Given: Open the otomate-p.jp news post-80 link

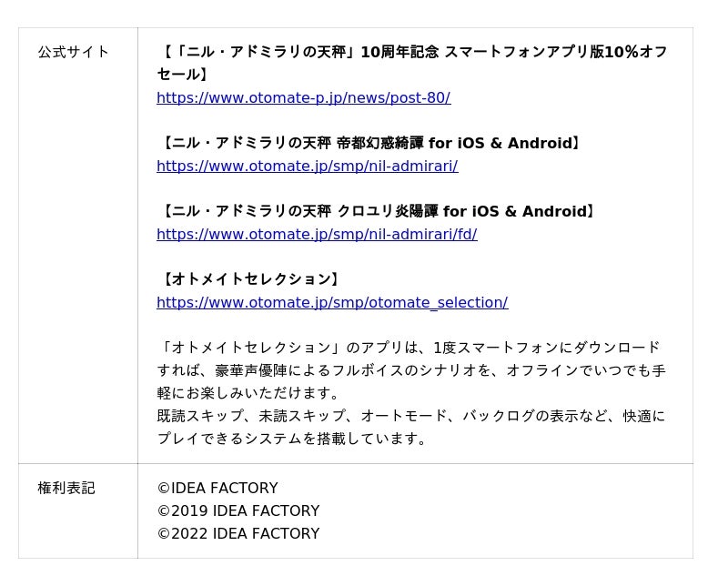Looking at the screenshot, I should 303,97.
